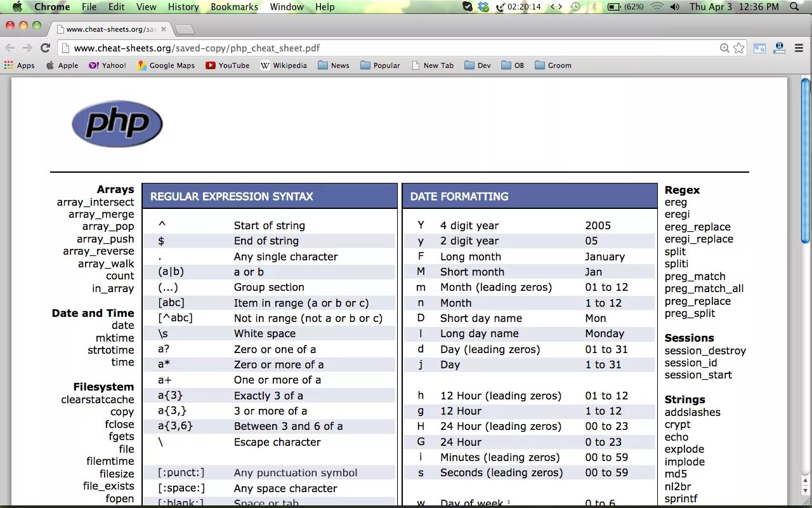Image resolution: width=812 pixels, height=508 pixels.
Task: Open the Edit menu
Action: 116,7
